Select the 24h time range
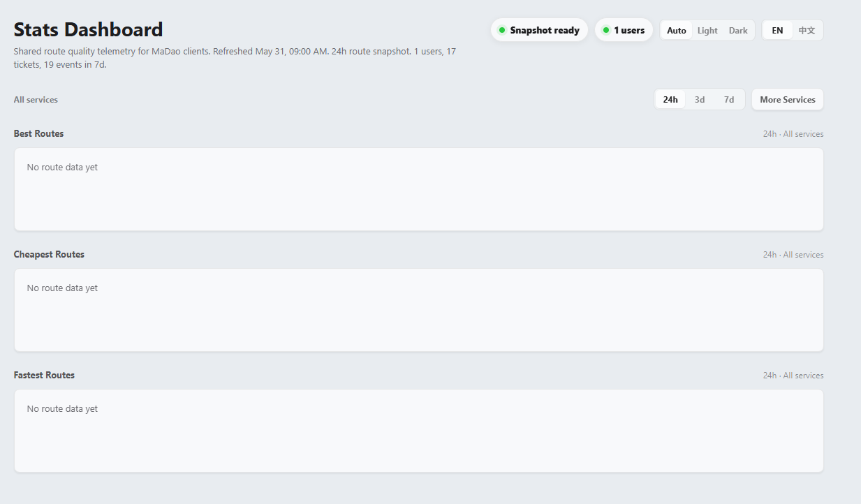 point(670,99)
